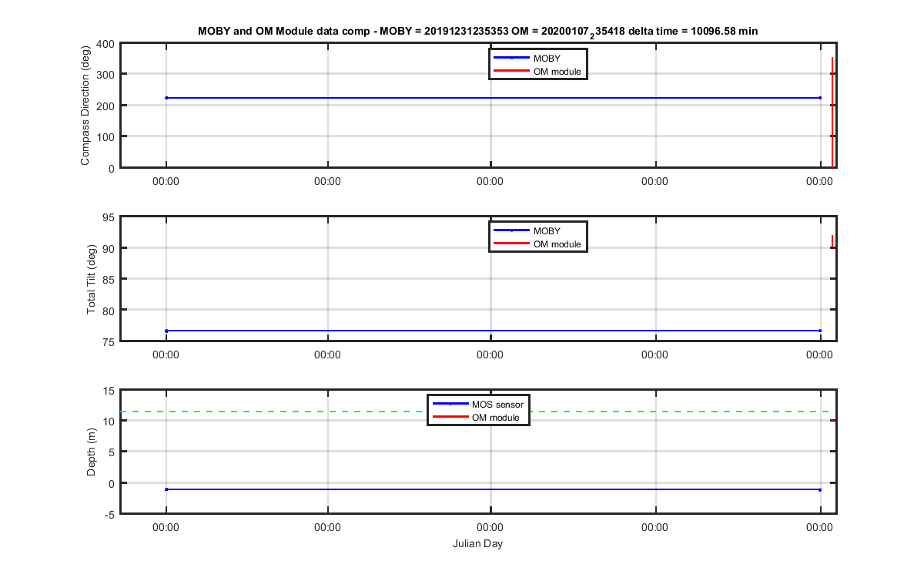Click the '75' tick on tilt axis
The image size is (924, 578).
109,341
